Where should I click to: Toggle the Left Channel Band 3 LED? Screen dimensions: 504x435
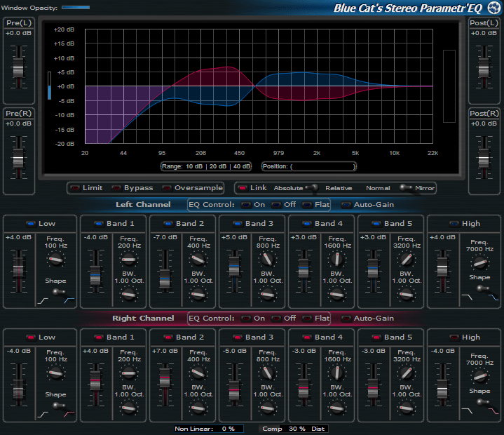238,224
